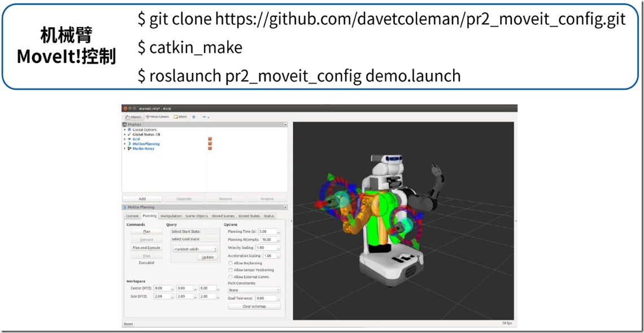The height and width of the screenshot is (333, 644).
Task: Click the Plan and Execute button
Action: point(147,248)
